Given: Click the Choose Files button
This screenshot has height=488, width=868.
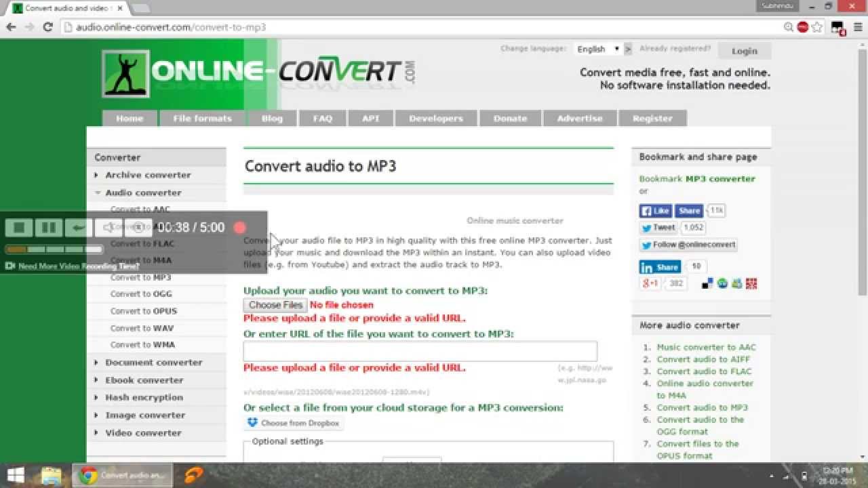Looking at the screenshot, I should [275, 305].
